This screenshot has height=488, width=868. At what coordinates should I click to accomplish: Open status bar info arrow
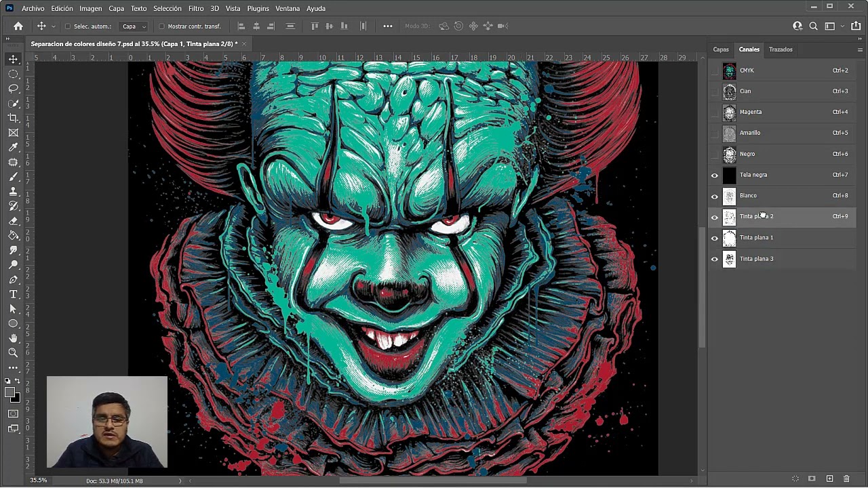click(x=180, y=481)
